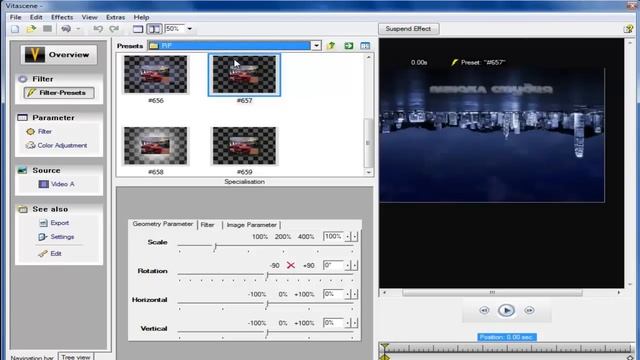Click the New file toolbar icon
Image resolution: width=640 pixels, height=360 pixels.
[x=15, y=29]
